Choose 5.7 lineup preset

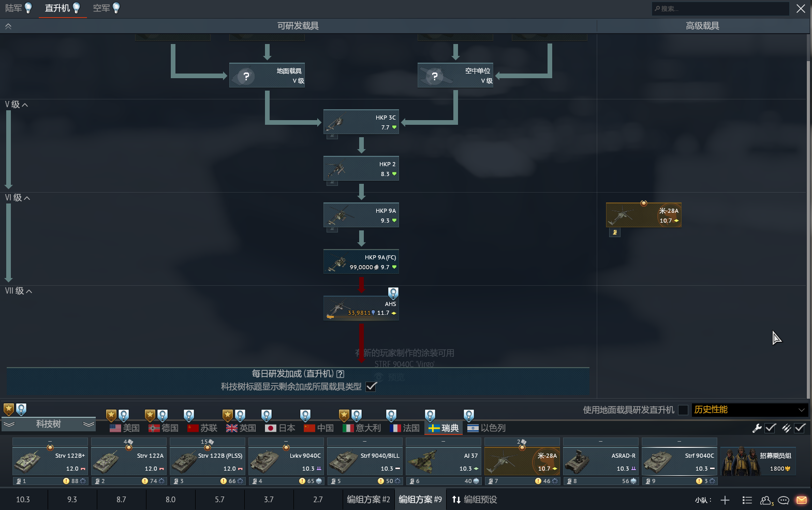(x=219, y=500)
